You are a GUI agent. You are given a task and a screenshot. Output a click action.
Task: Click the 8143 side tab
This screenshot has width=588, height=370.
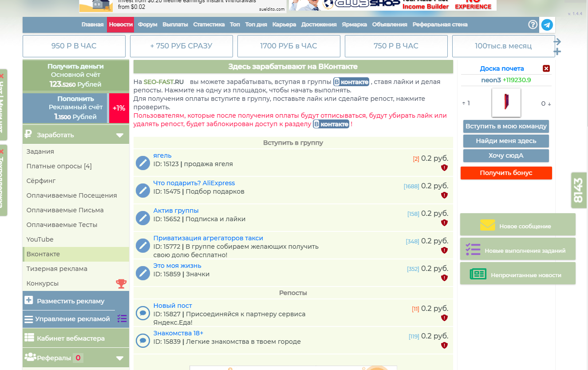click(579, 190)
